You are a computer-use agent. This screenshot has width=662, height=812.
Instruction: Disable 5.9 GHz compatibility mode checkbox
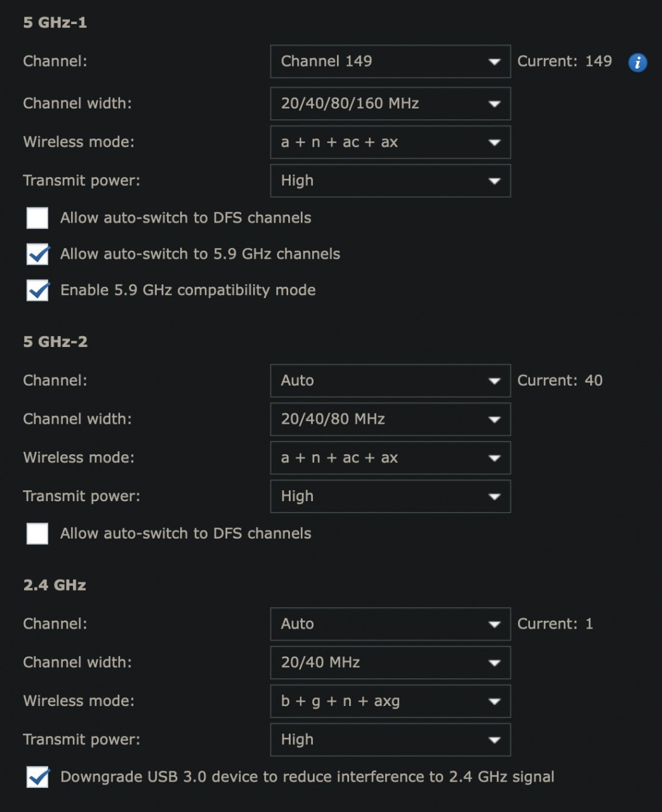[37, 290]
